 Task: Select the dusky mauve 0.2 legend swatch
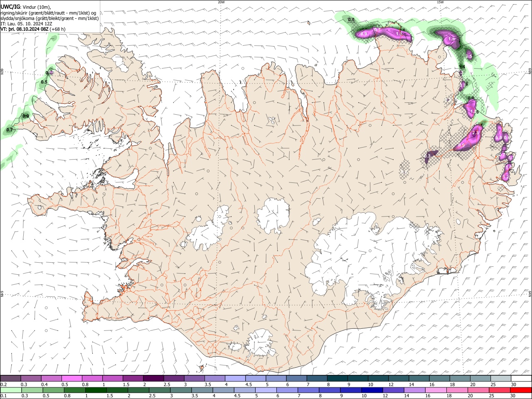[x=10, y=379]
